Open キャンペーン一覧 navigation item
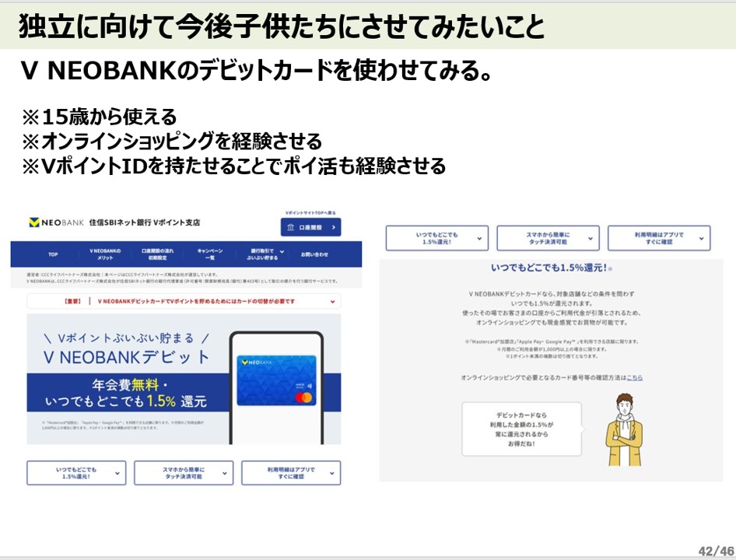The image size is (736, 560). tap(210, 254)
